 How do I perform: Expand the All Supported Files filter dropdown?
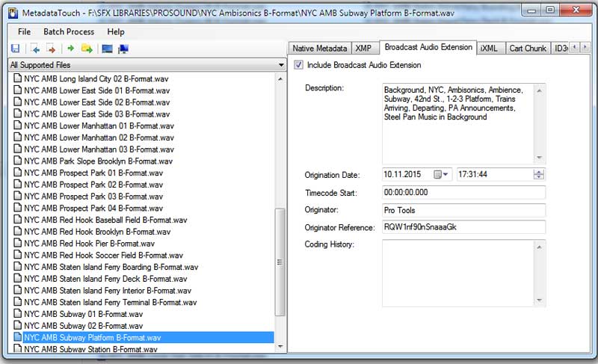[282, 65]
